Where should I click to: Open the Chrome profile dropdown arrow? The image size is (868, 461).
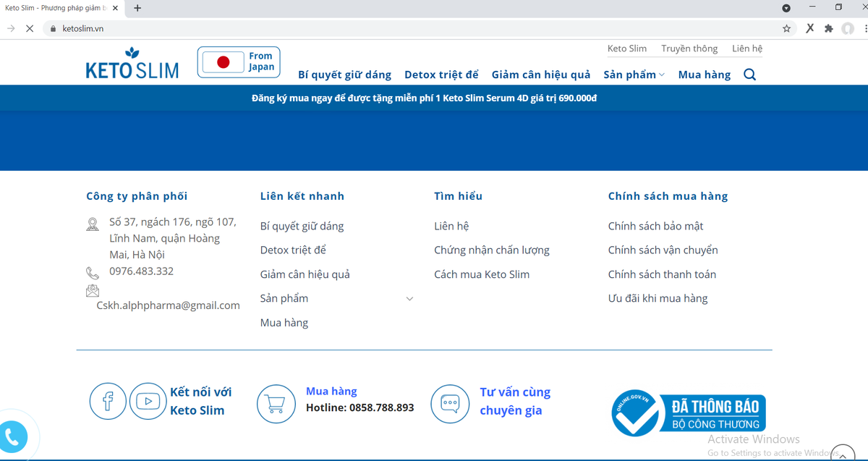point(786,8)
